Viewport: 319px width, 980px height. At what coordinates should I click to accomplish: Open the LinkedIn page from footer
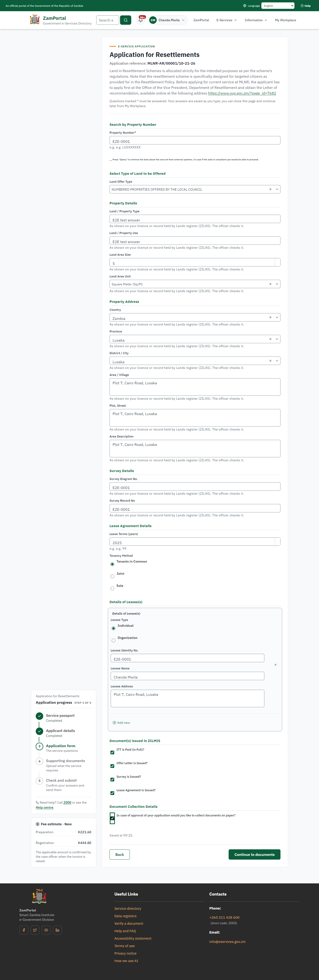[x=57, y=930]
